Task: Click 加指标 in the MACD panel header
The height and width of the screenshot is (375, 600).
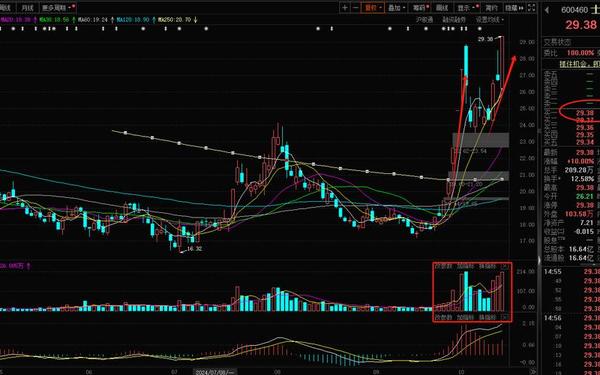Action: [x=466, y=317]
